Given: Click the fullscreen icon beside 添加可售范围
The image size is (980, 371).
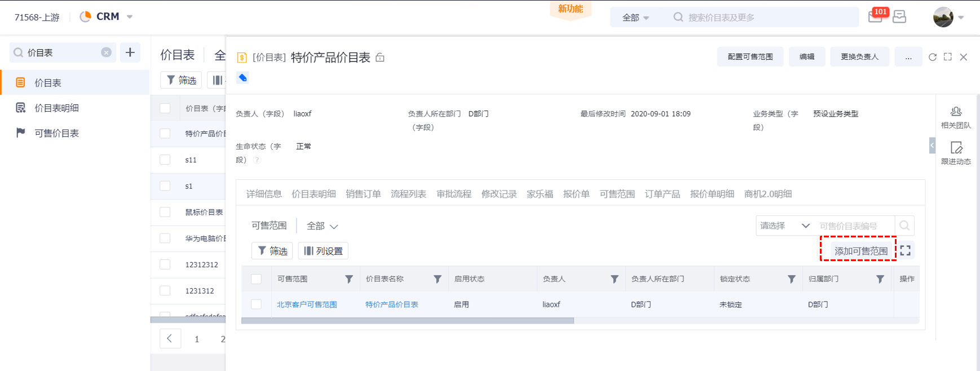Looking at the screenshot, I should 906,251.
